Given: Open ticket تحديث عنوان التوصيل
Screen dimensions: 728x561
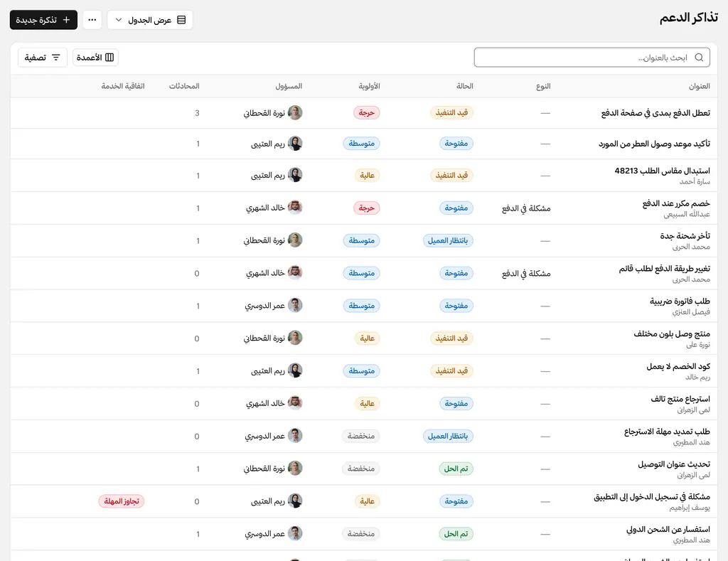Looking at the screenshot, I should click(674, 464).
